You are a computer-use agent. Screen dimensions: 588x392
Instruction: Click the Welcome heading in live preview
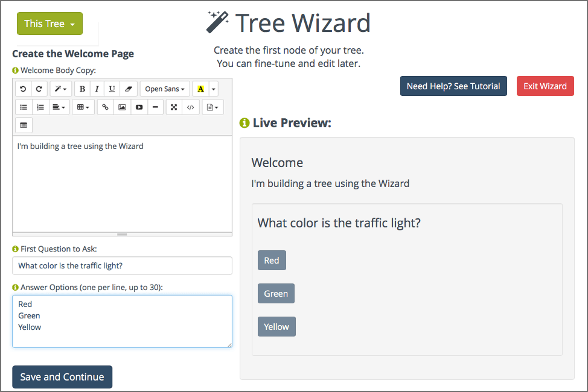[x=277, y=163]
